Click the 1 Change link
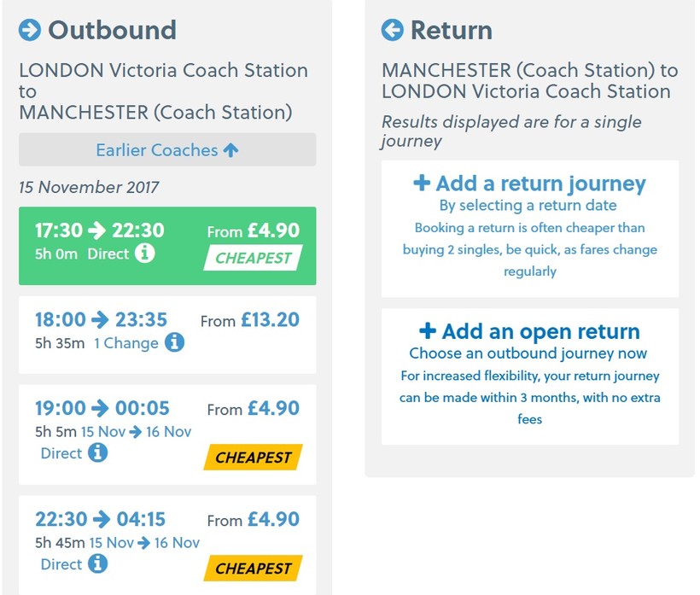 tap(125, 343)
